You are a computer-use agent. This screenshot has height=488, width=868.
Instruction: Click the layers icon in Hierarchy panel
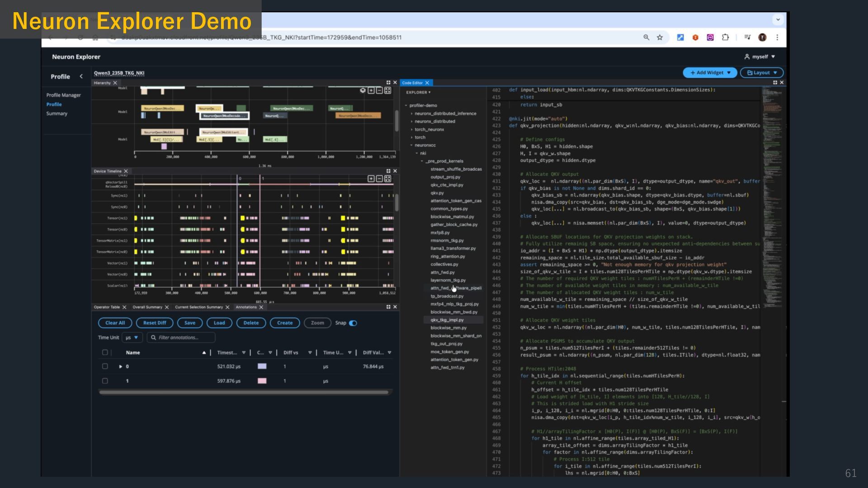[363, 90]
